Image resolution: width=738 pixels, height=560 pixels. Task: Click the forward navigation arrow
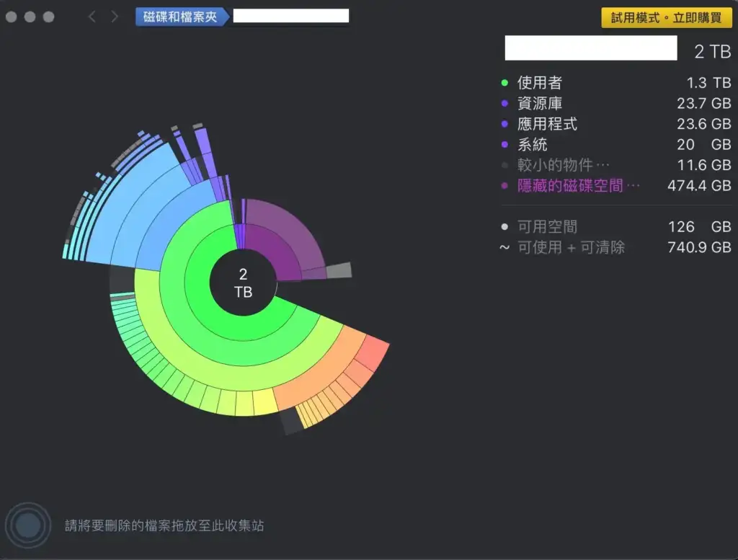click(115, 17)
